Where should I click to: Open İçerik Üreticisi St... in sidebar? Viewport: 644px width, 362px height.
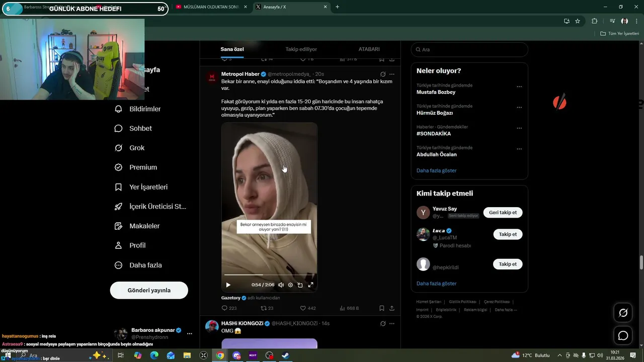click(150, 207)
